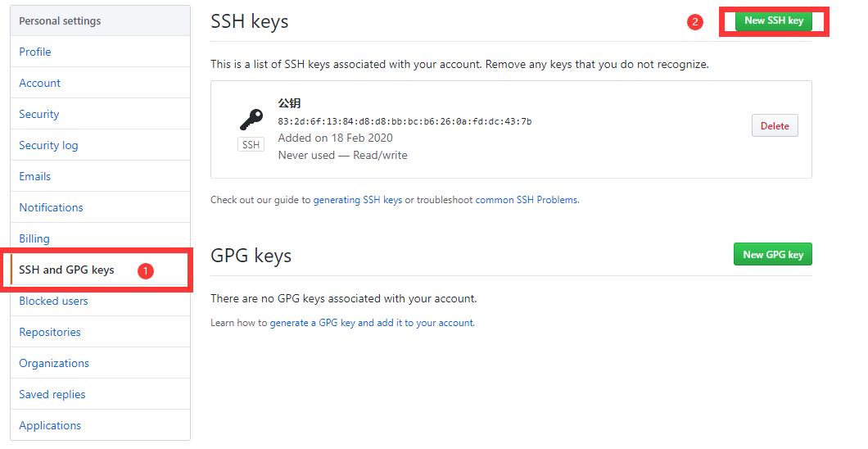Open Organizations settings
The image size is (868, 449).
54,363
